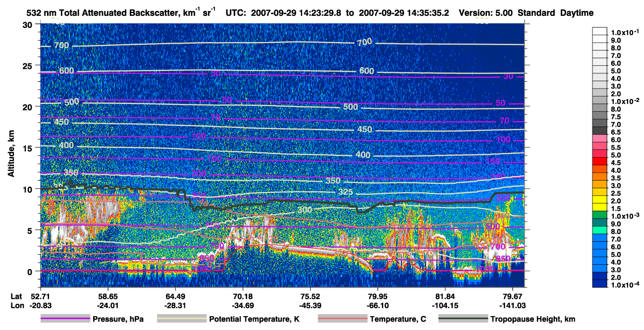Click the 'Lat' row label
Image resolution: width=644 pixels, height=330 pixels.
(x=16, y=296)
